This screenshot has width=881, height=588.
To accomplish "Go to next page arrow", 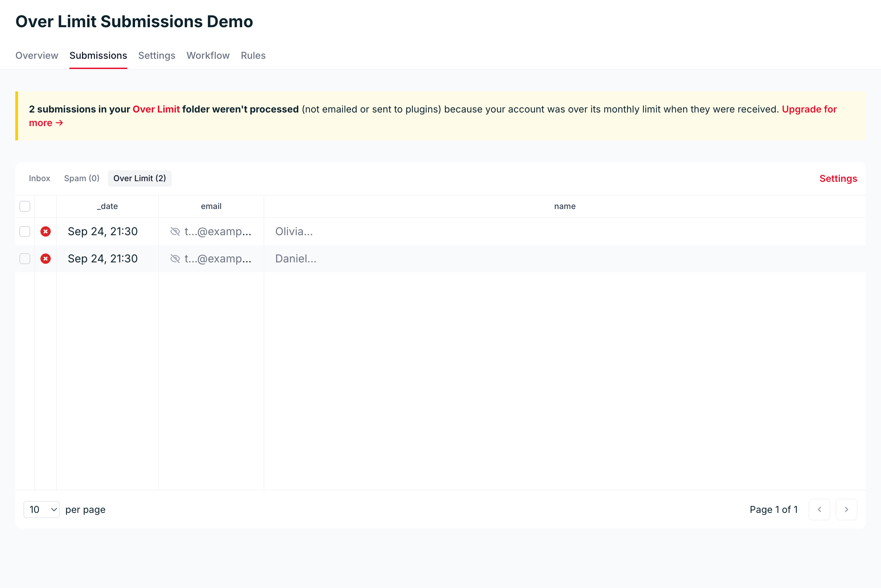I will (x=847, y=509).
